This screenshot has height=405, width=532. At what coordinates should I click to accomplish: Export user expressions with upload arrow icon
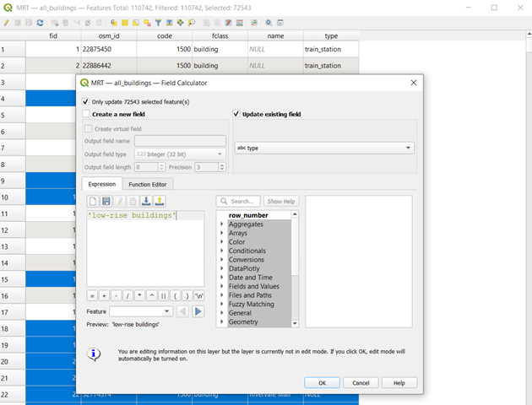coord(160,202)
